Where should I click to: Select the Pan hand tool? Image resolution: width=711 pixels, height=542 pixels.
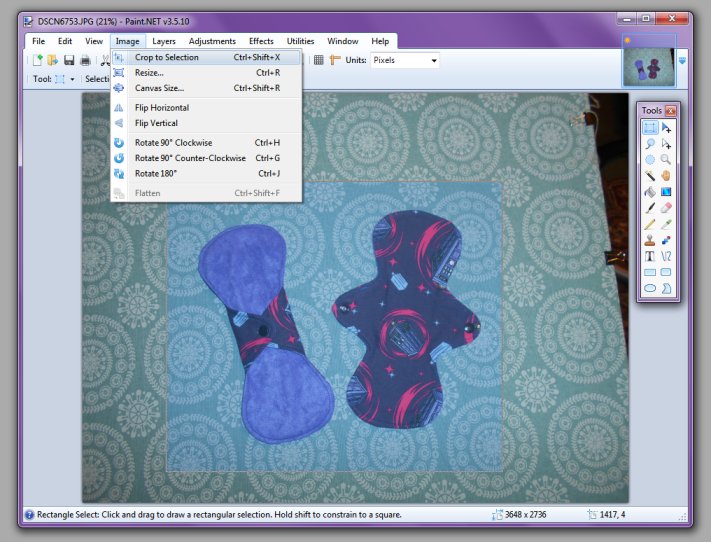point(666,175)
